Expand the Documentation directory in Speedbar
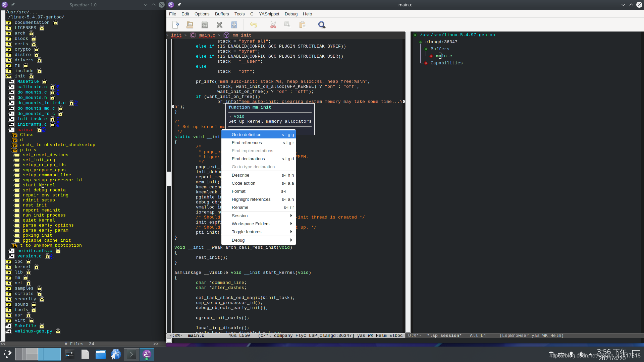Viewport: 644px width, 362px height. click(9, 22)
